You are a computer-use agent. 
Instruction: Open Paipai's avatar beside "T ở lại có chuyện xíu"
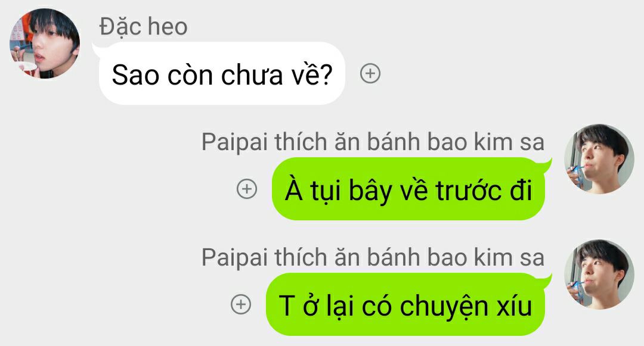tap(599, 275)
